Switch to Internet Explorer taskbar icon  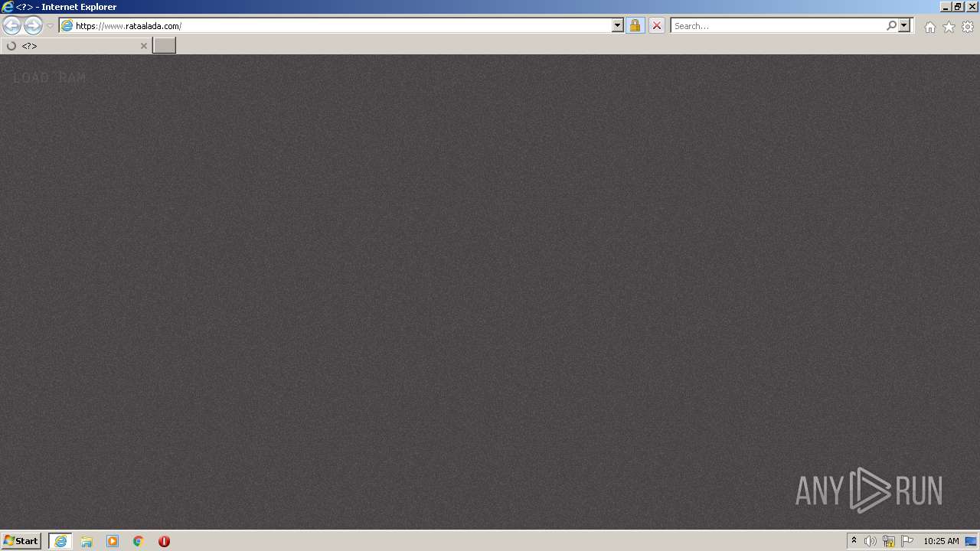pos(60,541)
